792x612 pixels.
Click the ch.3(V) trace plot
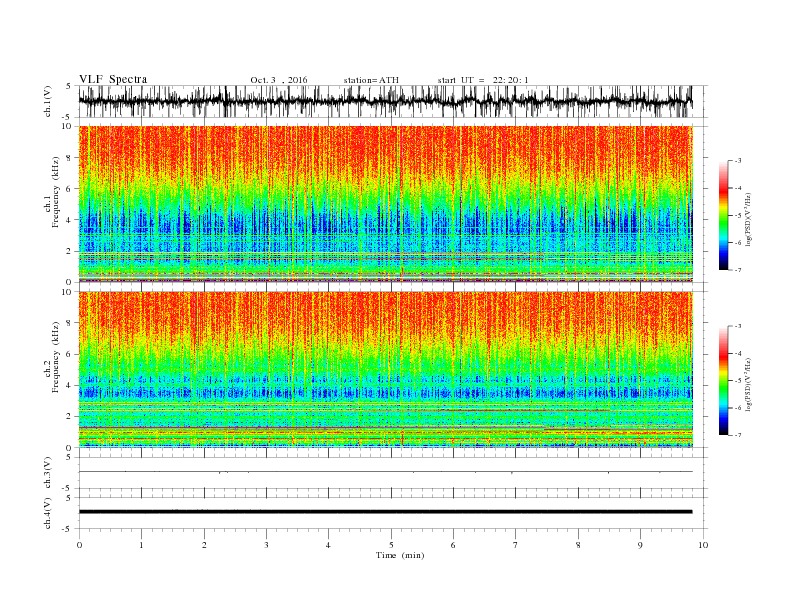tap(393, 473)
